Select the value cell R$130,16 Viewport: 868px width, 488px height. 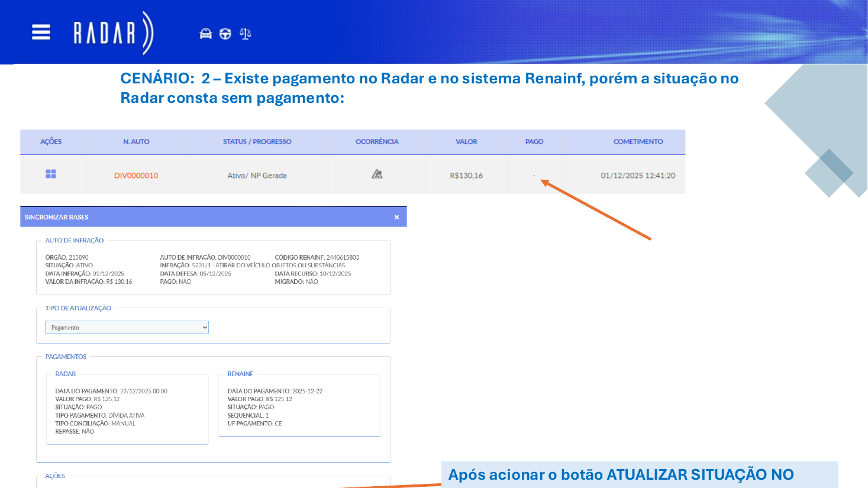click(x=466, y=176)
